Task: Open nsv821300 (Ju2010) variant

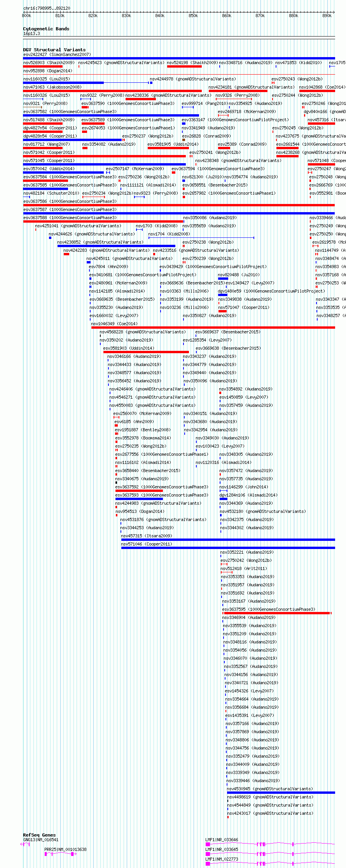Action: click(x=203, y=177)
